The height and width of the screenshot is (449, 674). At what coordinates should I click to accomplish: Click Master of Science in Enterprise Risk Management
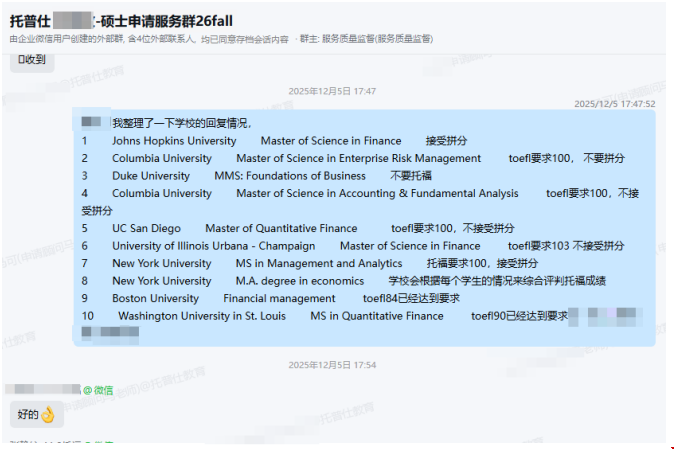click(x=358, y=159)
